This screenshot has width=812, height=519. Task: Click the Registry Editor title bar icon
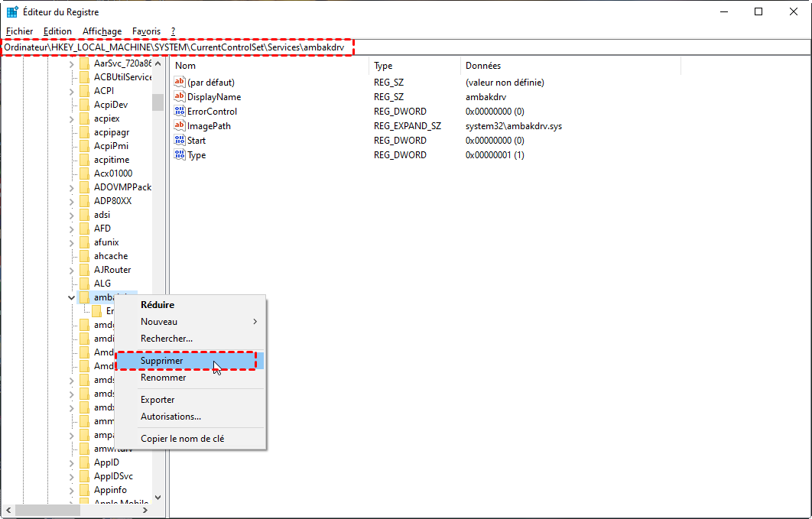[12, 12]
